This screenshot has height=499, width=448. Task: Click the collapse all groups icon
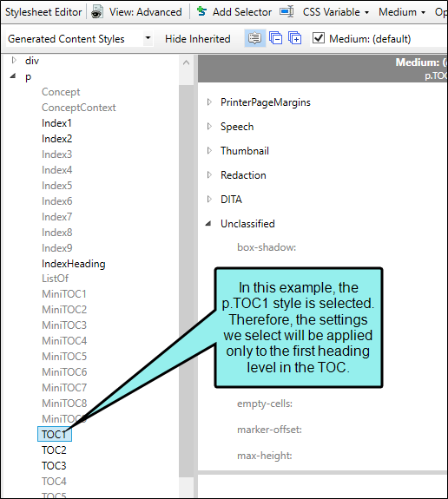tap(275, 38)
